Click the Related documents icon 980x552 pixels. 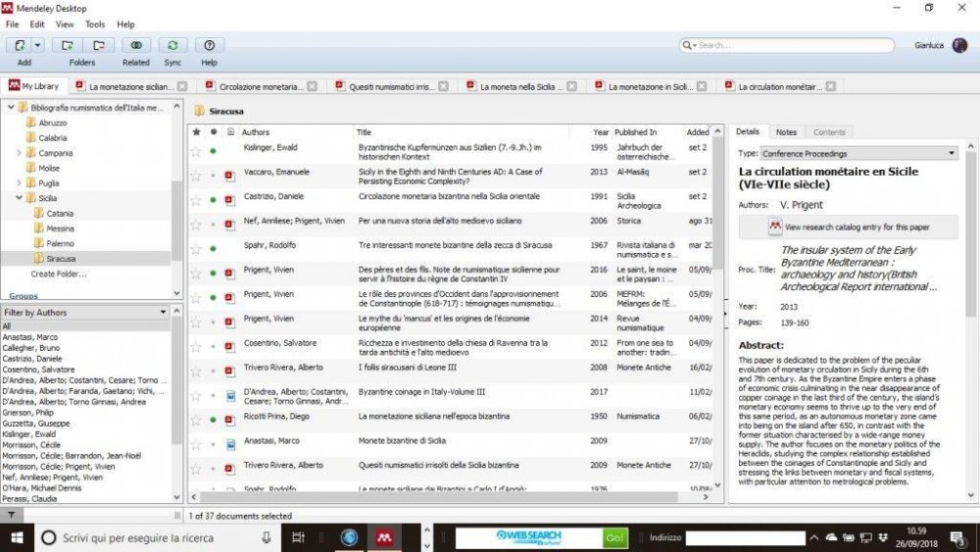coord(135,46)
